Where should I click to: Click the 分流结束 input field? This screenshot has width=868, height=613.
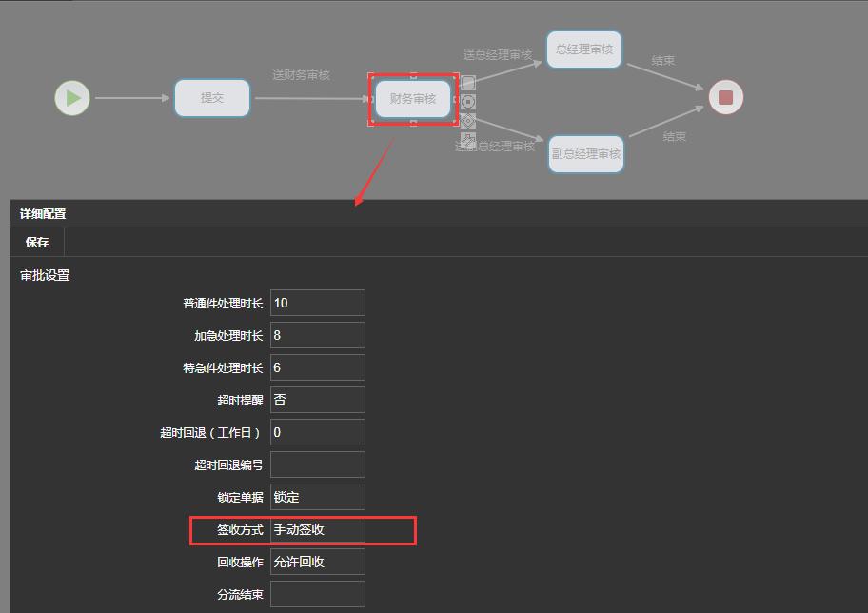317,594
